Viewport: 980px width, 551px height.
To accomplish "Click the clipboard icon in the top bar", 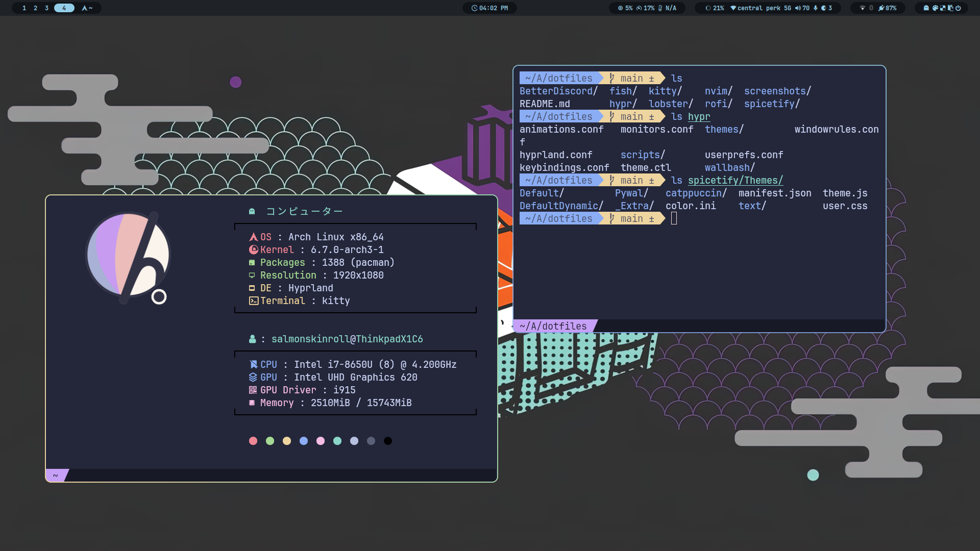I will point(950,8).
